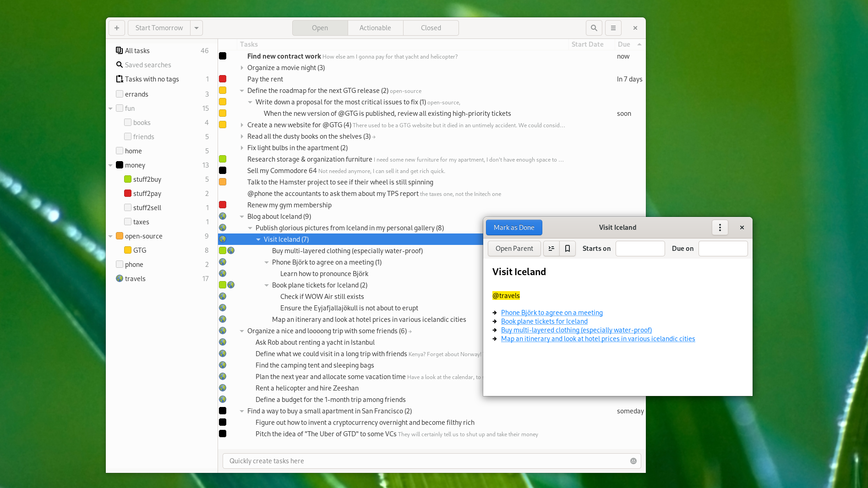
Task: Follow the Book plane tickets for Iceland link
Action: tap(544, 321)
